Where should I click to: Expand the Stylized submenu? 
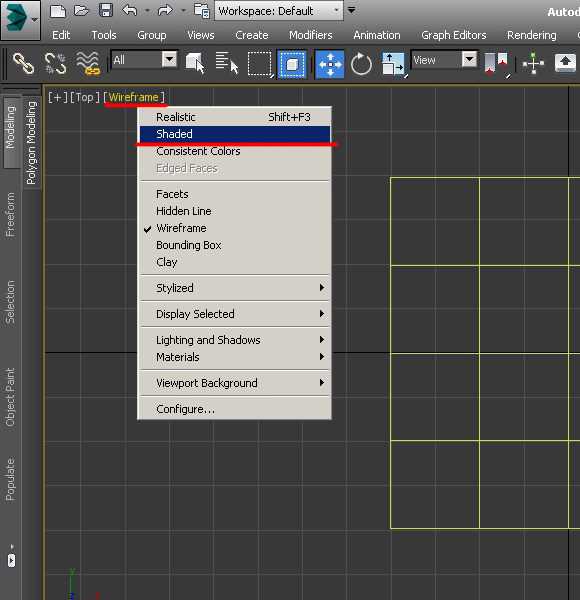point(235,288)
